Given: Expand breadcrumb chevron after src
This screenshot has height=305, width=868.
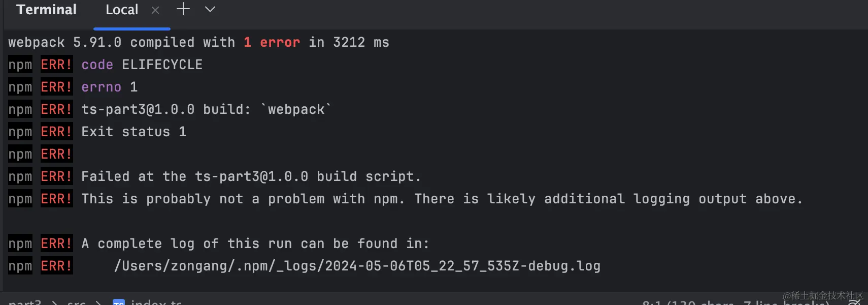Looking at the screenshot, I should 99,302.
